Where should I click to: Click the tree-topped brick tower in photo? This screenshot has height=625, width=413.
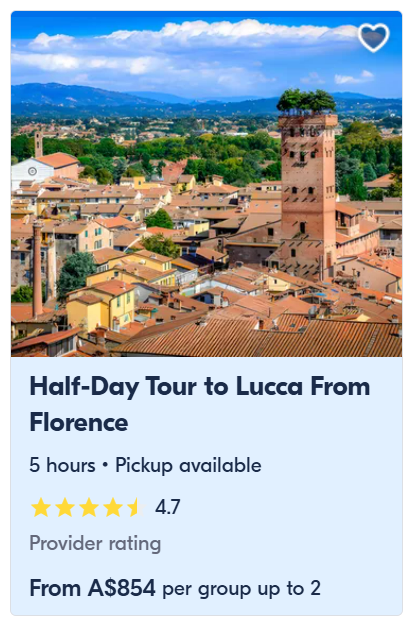click(308, 179)
